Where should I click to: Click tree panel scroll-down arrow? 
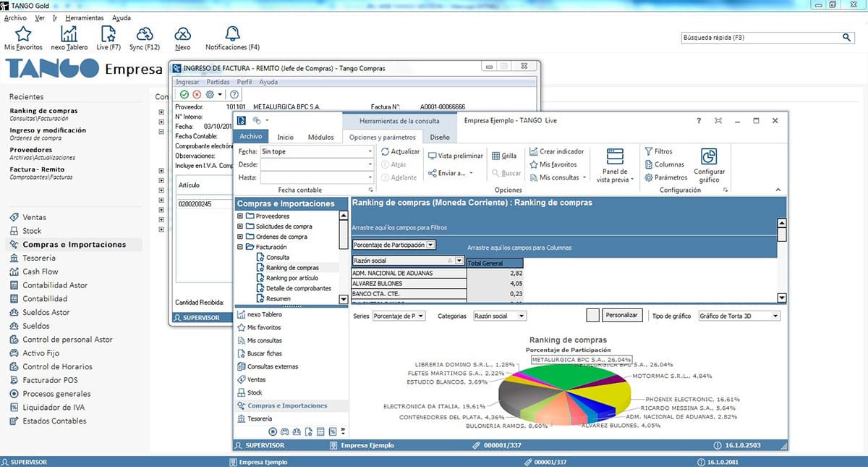(x=343, y=299)
